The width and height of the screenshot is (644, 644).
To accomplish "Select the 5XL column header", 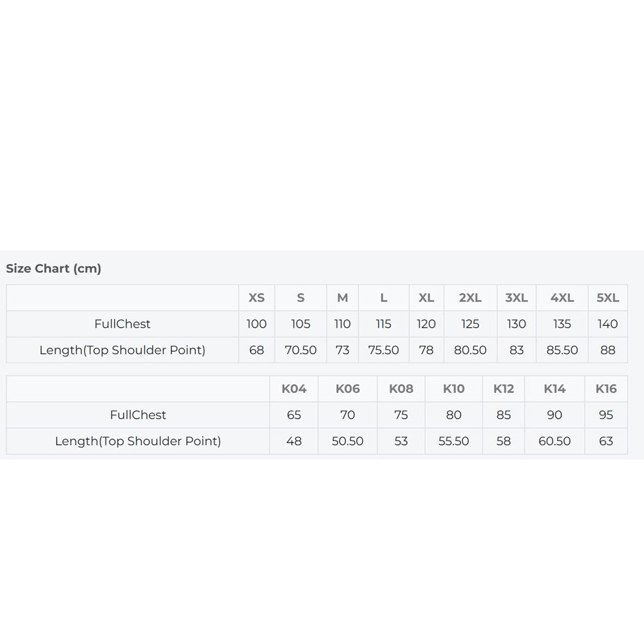I will tap(607, 298).
